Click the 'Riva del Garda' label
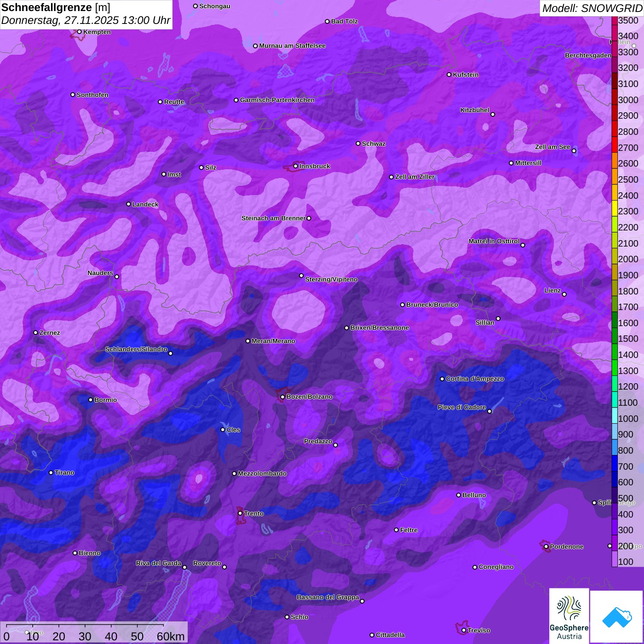This screenshot has height=644, width=644. 159,563
